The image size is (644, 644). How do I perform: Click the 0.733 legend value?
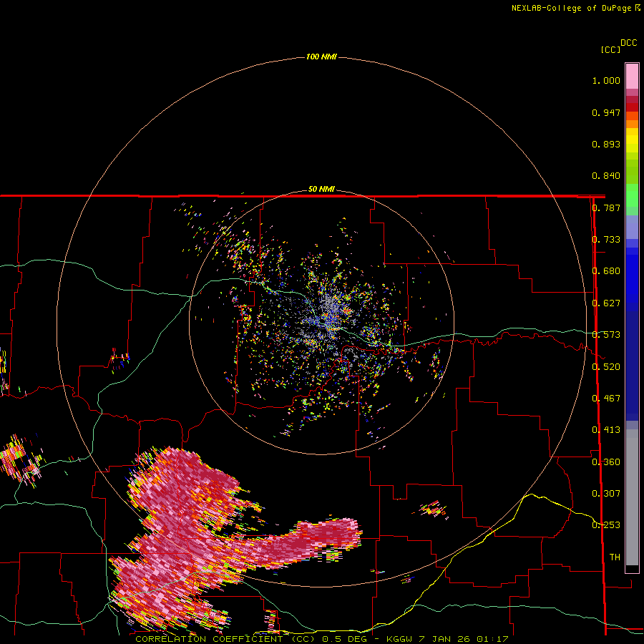606,240
